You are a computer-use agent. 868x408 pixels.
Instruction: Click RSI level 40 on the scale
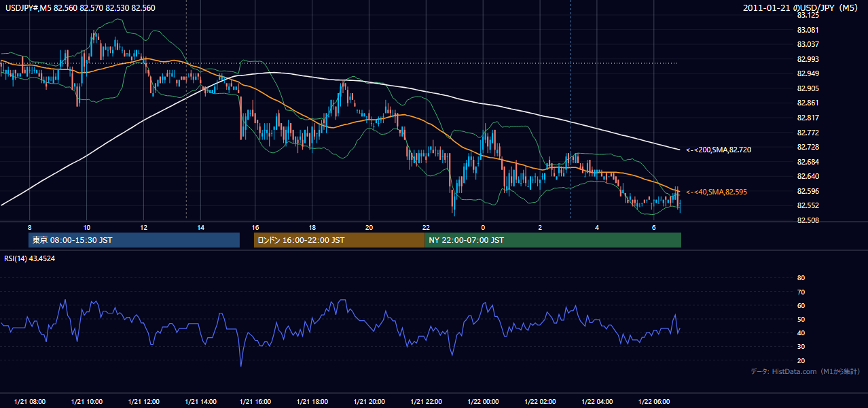coord(801,333)
